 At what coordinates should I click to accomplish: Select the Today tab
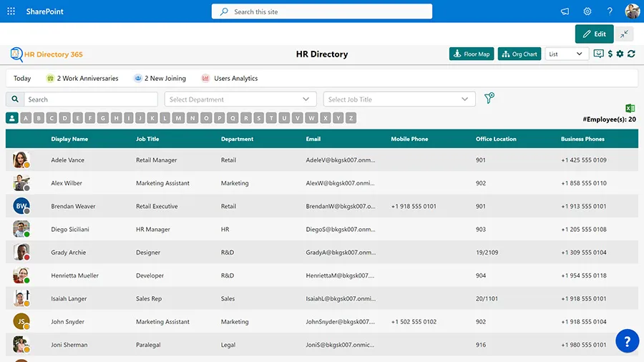[x=22, y=78]
